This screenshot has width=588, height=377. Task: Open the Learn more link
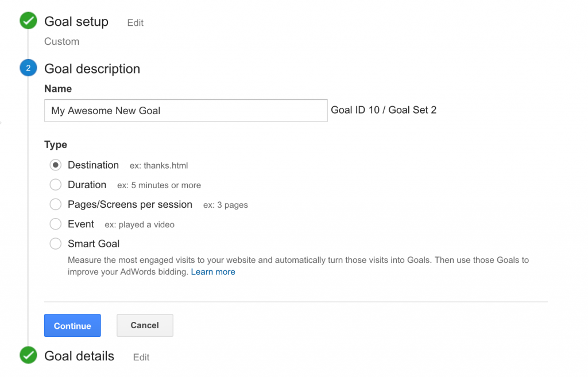point(213,271)
